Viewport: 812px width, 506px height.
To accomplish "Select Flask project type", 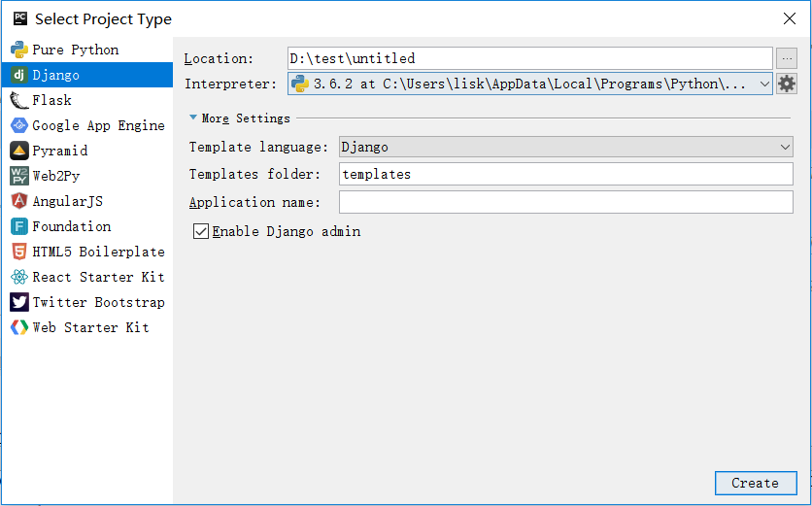I will click(x=87, y=100).
